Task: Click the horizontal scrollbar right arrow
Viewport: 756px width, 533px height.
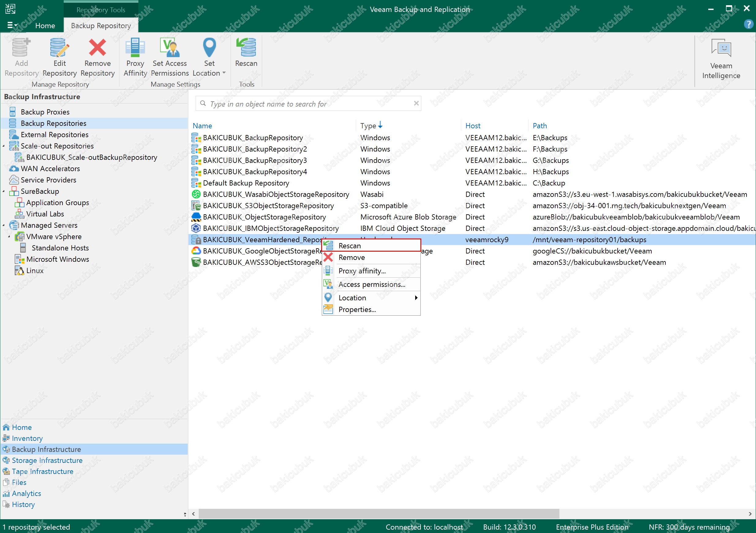Action: (750, 514)
